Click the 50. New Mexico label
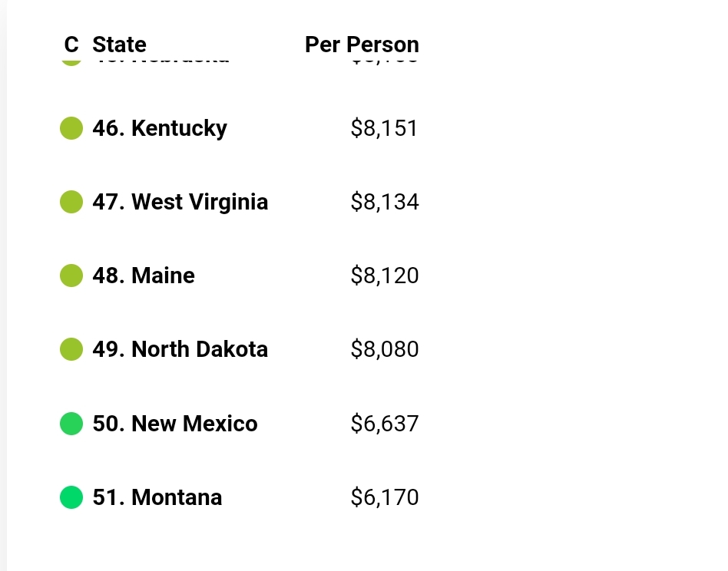Screen dimensions: 728x571 (175, 424)
